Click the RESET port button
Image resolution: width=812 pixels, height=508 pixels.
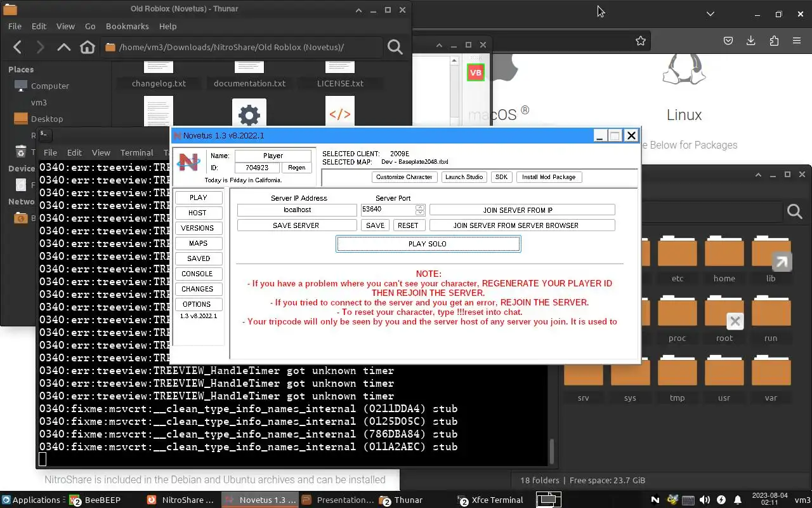[408, 225]
